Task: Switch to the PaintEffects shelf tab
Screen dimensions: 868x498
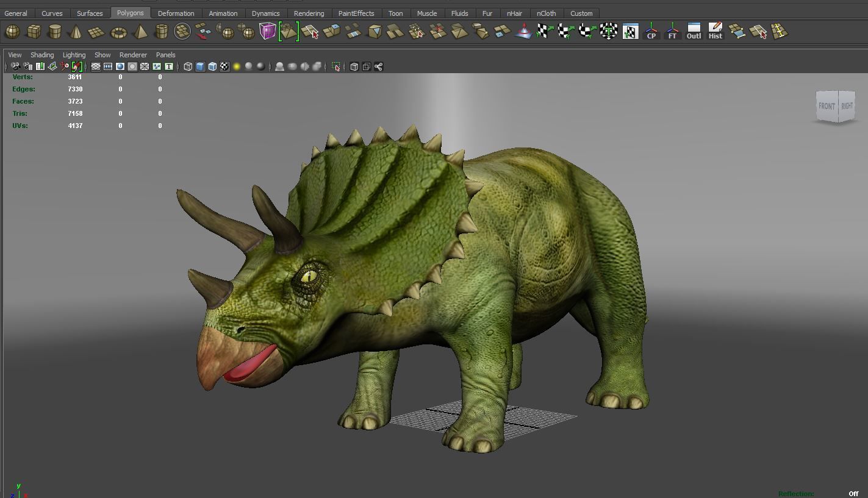Action: click(356, 13)
